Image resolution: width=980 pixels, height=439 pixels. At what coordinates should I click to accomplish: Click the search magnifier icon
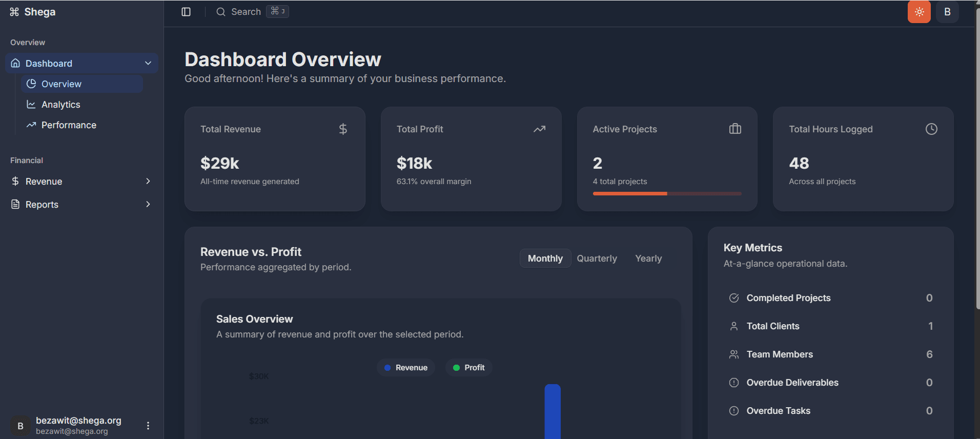click(x=221, y=12)
